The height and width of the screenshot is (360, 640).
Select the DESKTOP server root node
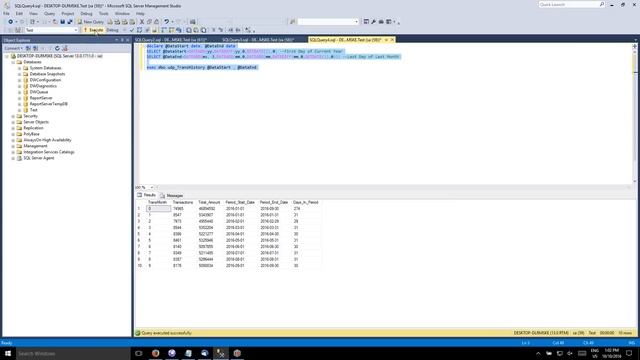[x=60, y=56]
